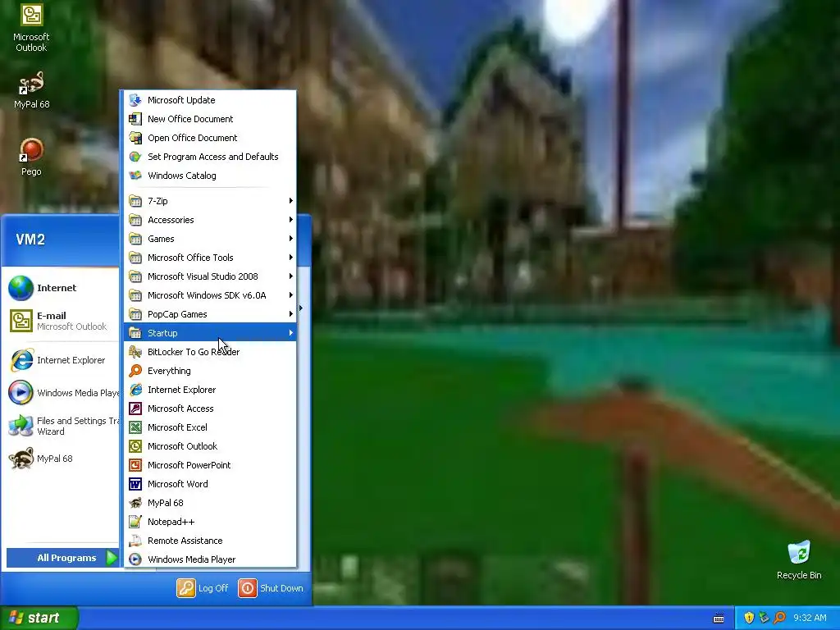Screen dimensions: 840x630
Task: Expand the PopCap Games submenu arrow
Action: click(291, 314)
